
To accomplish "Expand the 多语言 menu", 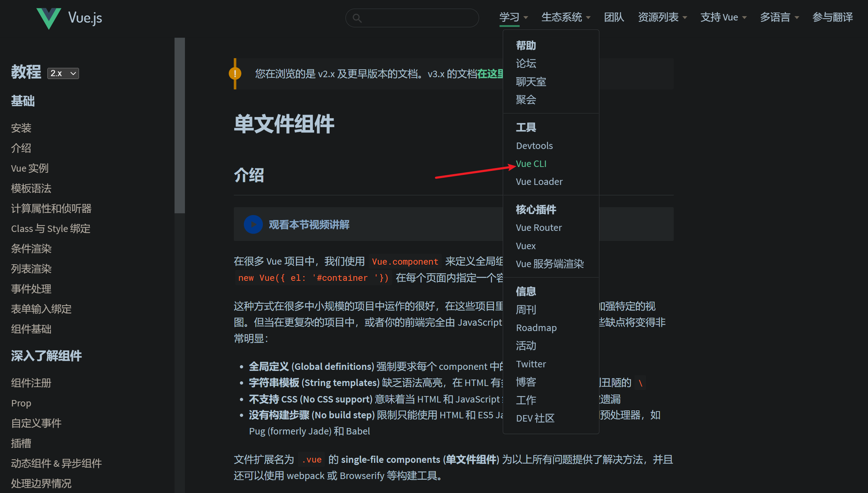I will [x=779, y=17].
